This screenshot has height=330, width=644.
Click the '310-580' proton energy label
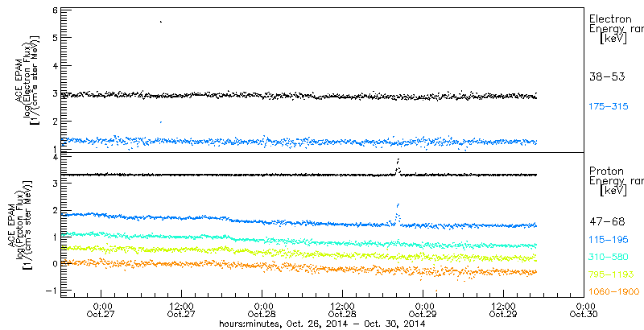609,258
